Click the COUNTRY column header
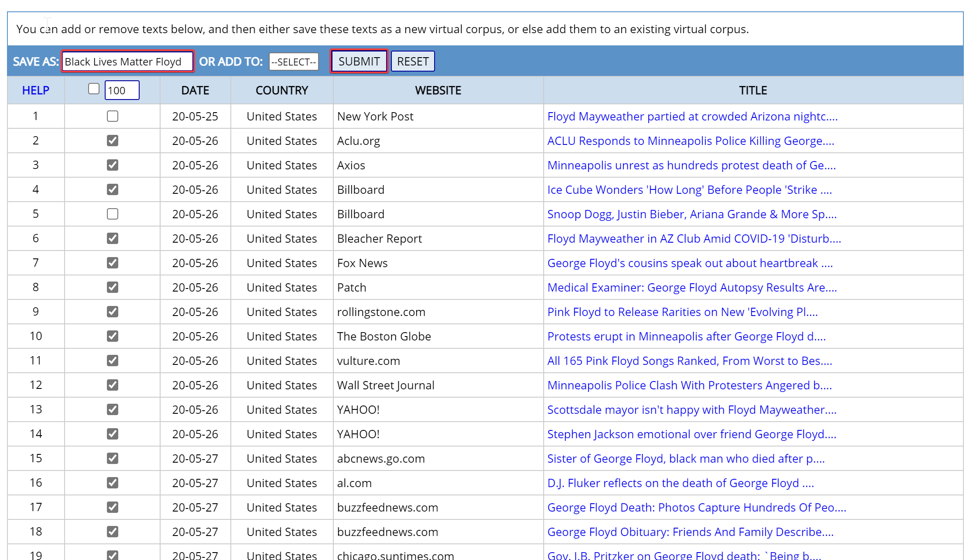The image size is (980, 560). [282, 90]
